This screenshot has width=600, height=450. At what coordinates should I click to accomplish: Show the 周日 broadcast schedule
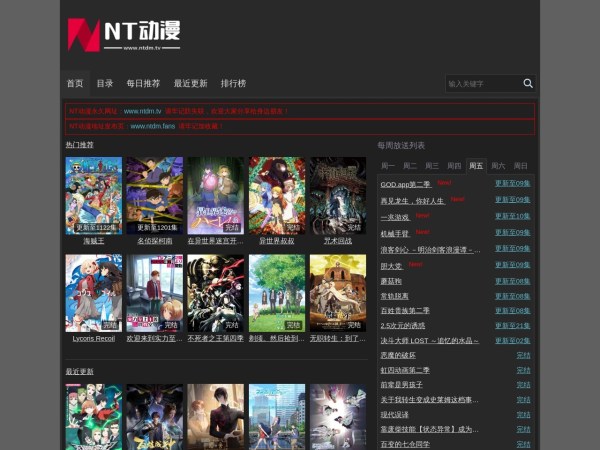(x=520, y=165)
